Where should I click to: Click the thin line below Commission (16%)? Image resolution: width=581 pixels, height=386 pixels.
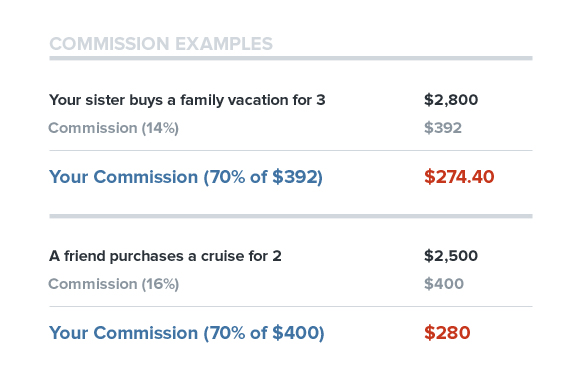(291, 306)
